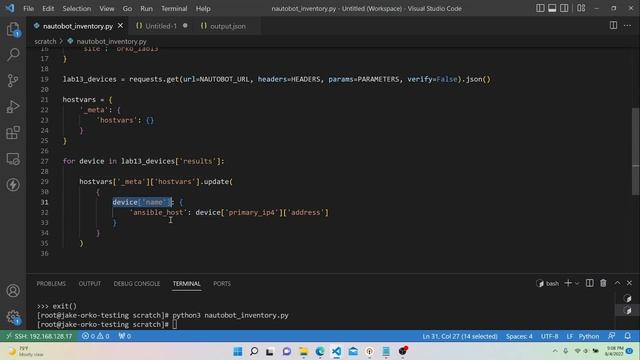Open the Extensions view

(x=13, y=133)
